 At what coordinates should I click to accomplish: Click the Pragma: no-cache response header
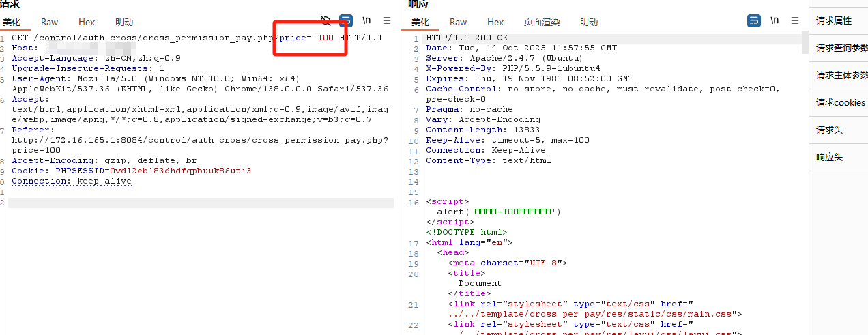click(x=469, y=109)
